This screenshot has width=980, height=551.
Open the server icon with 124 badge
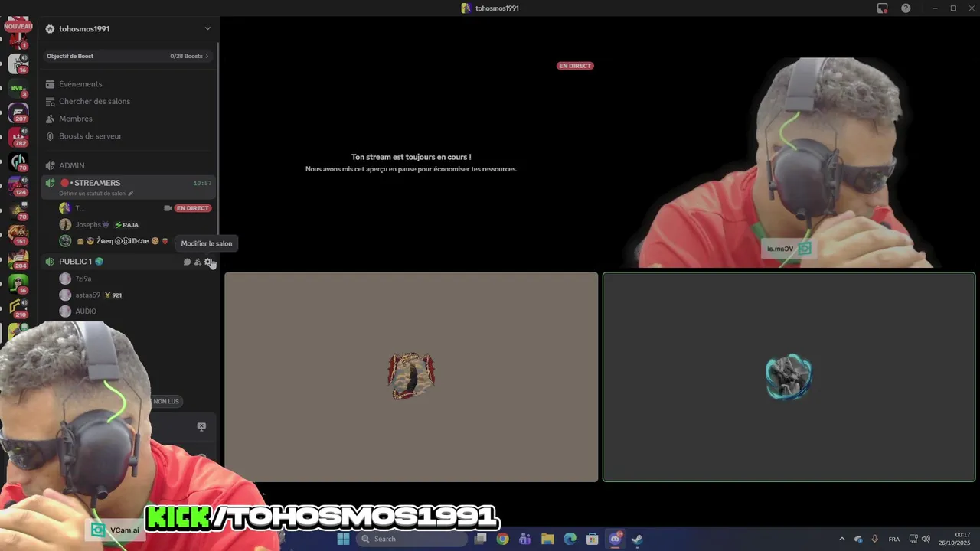pyautogui.click(x=18, y=187)
